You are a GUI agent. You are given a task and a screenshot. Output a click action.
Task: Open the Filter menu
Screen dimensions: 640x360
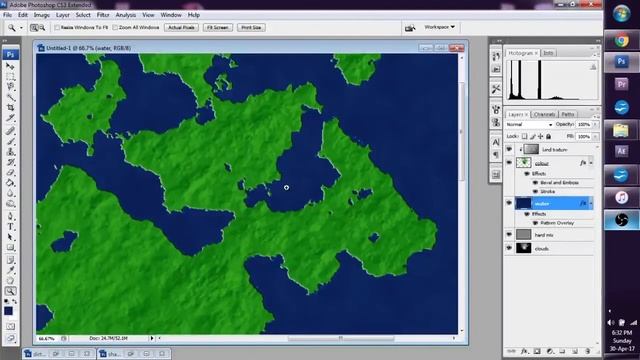[103, 15]
